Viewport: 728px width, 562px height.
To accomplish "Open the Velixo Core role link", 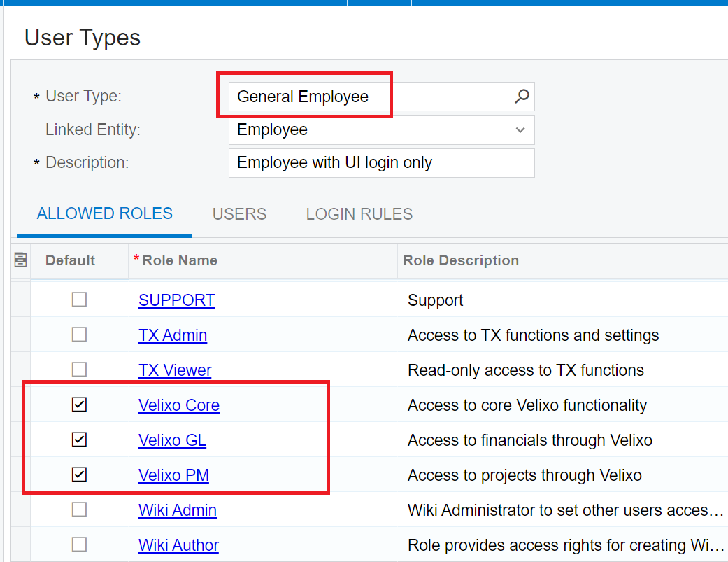I will (179, 405).
